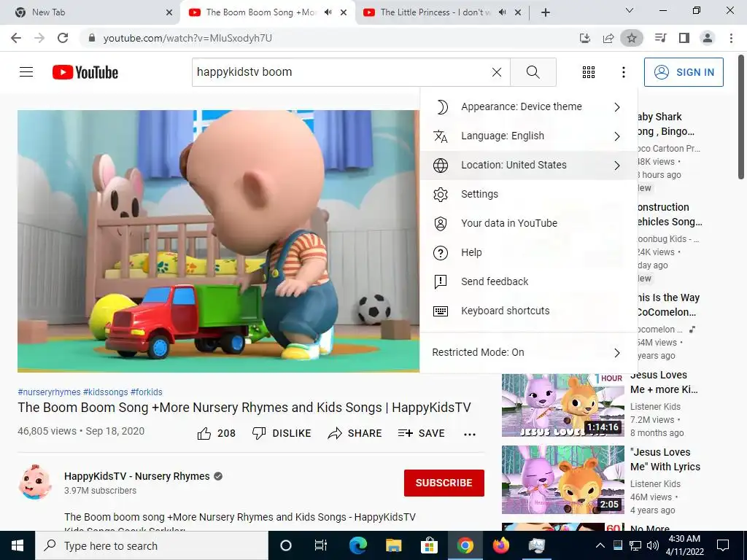The height and width of the screenshot is (560, 747).
Task: Open Chrome profile avatar
Action: tap(708, 38)
